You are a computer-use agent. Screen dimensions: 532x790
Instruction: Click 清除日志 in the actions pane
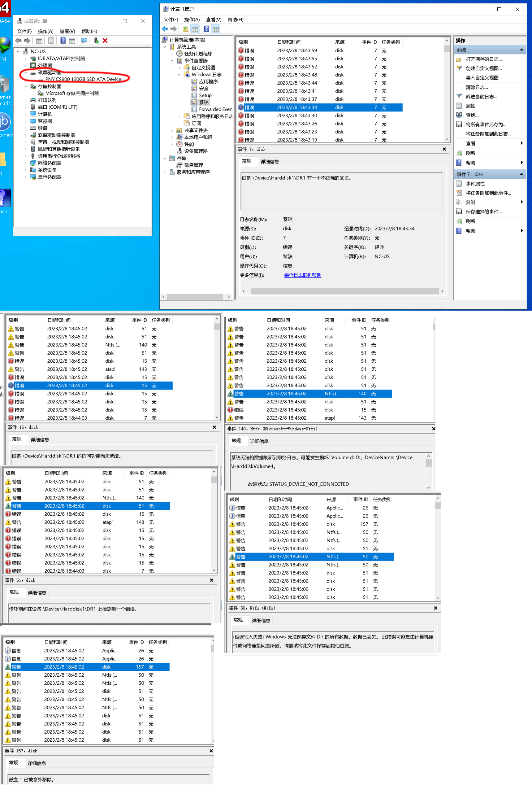pos(477,88)
